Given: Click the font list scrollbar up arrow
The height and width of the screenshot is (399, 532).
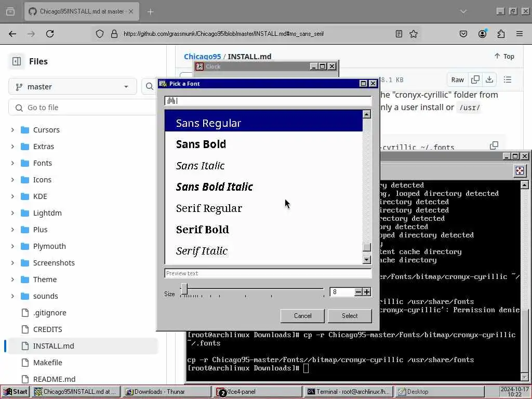Looking at the screenshot, I should click(x=366, y=114).
